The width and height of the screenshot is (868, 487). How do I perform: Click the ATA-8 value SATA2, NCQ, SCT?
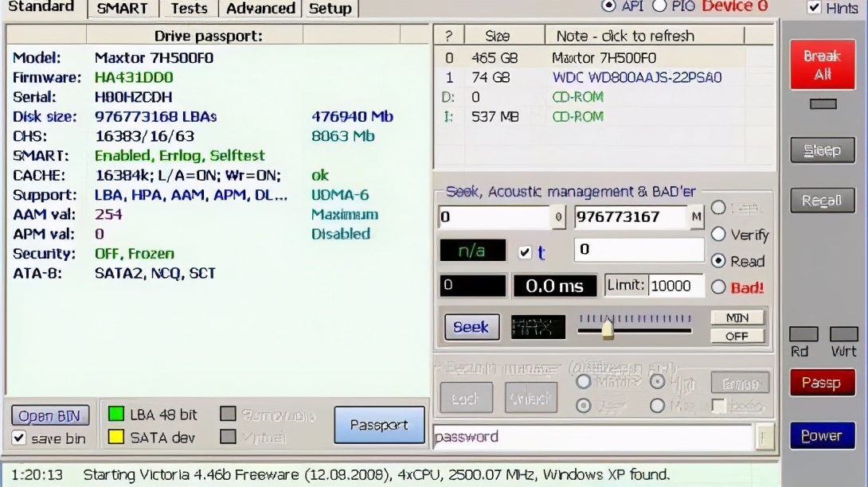pos(155,273)
